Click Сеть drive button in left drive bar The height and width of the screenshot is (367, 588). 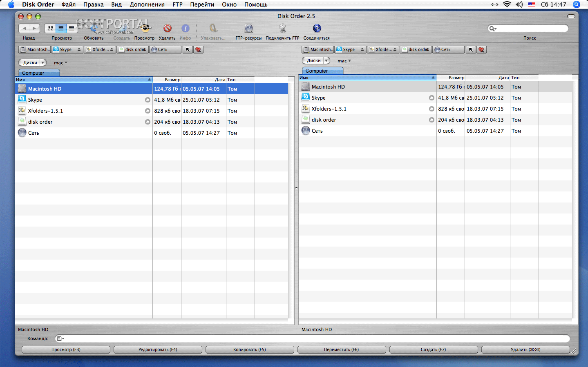click(x=165, y=49)
